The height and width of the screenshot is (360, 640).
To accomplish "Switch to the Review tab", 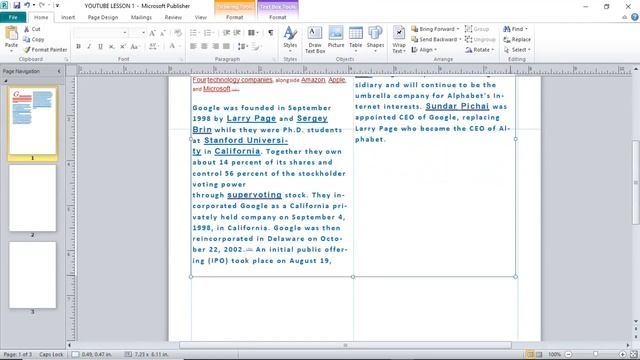I will (173, 17).
